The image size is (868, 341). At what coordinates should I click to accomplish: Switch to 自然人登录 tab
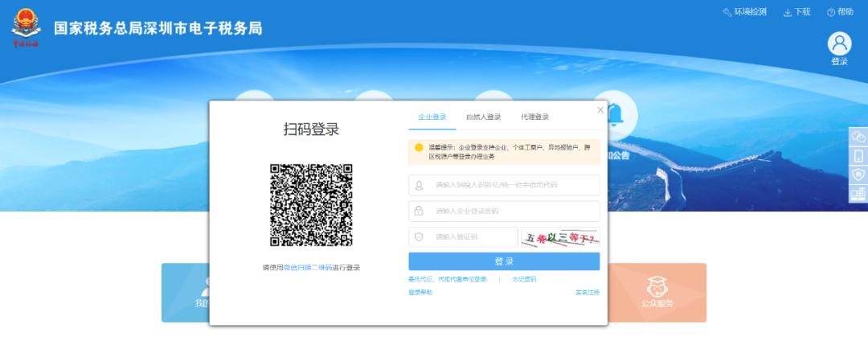coord(483,117)
